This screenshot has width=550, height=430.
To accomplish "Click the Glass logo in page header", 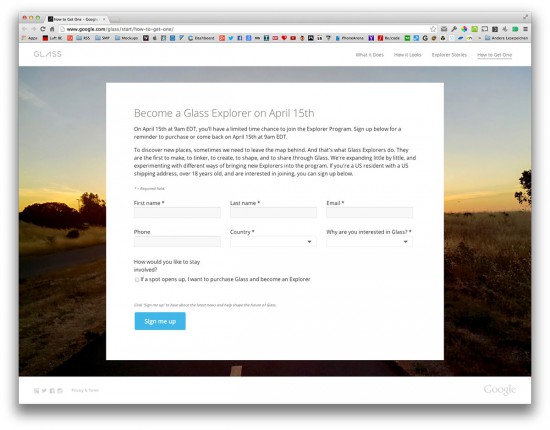I will coord(48,54).
